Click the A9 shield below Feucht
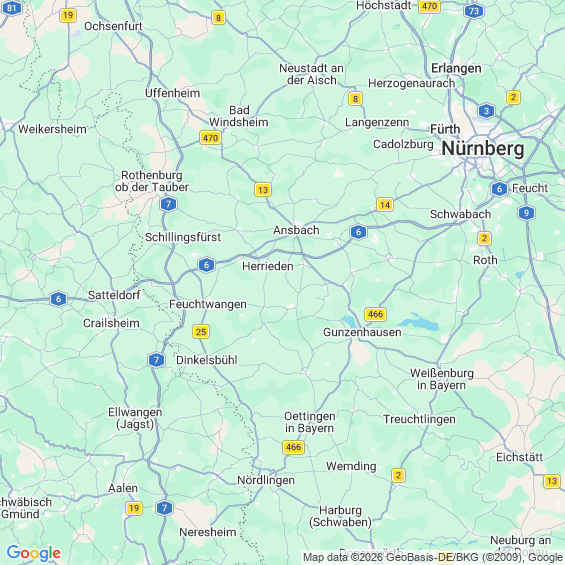The height and width of the screenshot is (565, 565). click(x=526, y=213)
